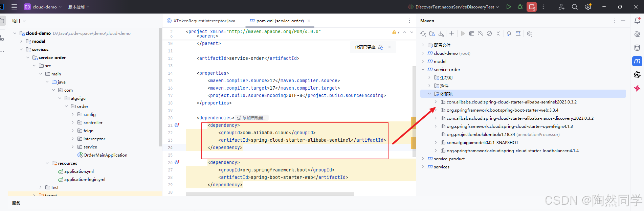Open 项目 view selector dropdown
This screenshot has width=644, height=211.
click(19, 21)
